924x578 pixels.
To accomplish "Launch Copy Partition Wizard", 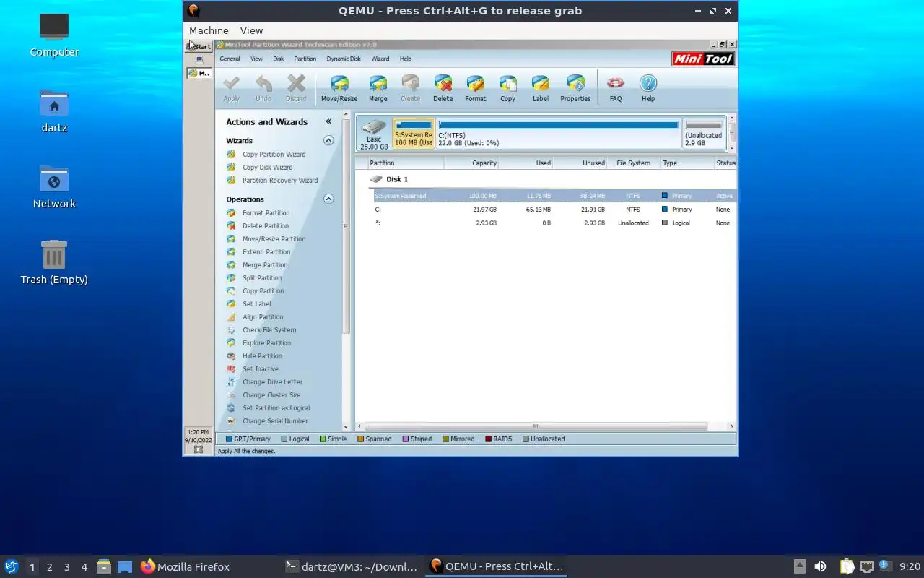I will [274, 155].
